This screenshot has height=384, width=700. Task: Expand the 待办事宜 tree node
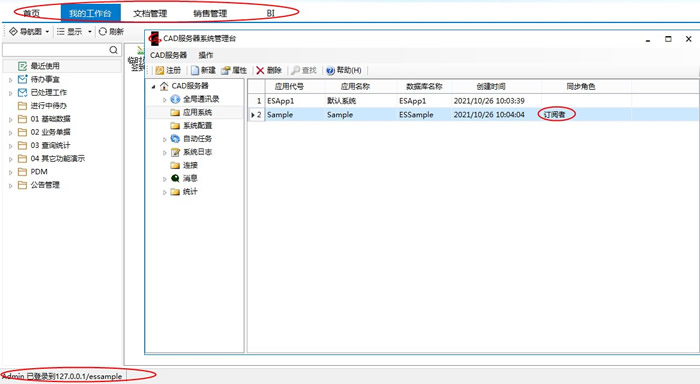11,80
